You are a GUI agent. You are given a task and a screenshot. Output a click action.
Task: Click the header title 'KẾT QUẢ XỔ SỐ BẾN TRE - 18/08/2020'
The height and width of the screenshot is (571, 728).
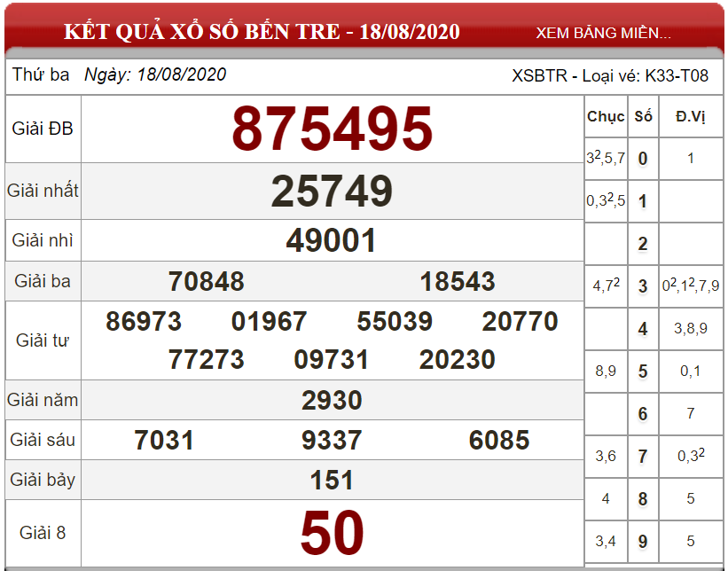(262, 32)
